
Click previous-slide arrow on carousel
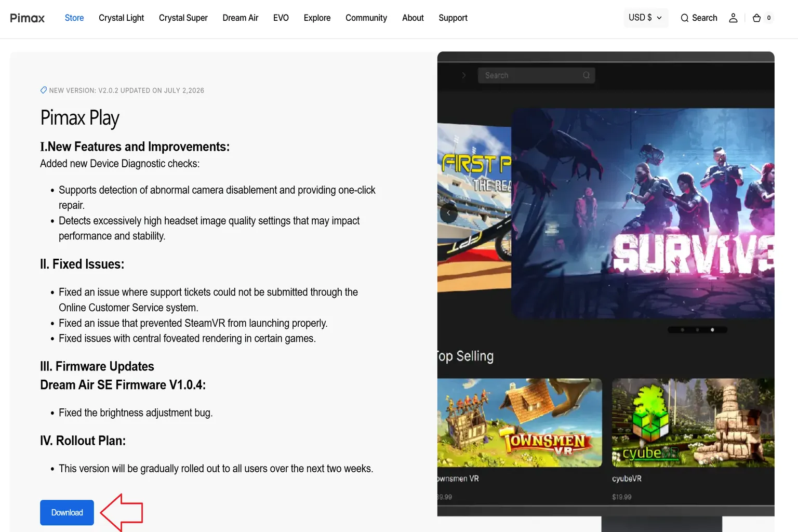tap(448, 213)
